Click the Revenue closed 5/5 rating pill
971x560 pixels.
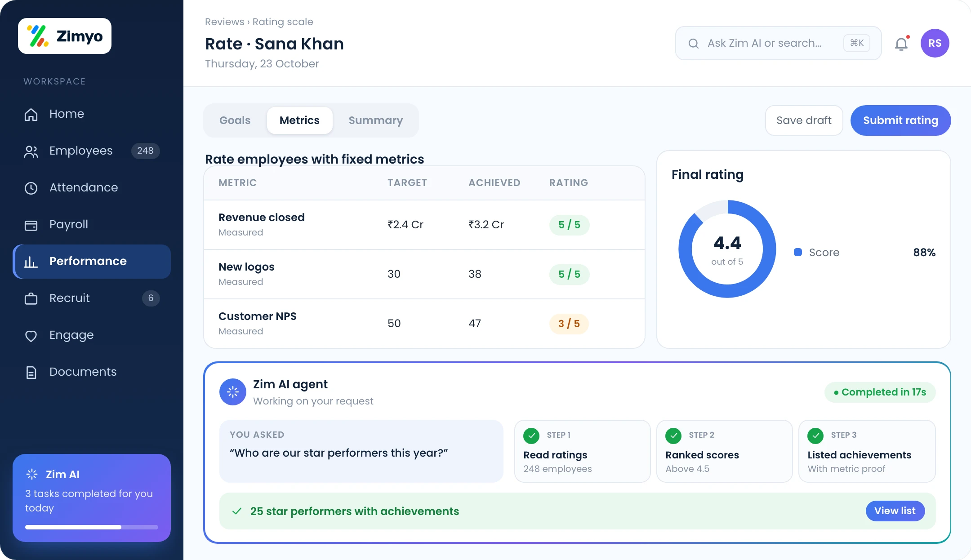pos(569,225)
